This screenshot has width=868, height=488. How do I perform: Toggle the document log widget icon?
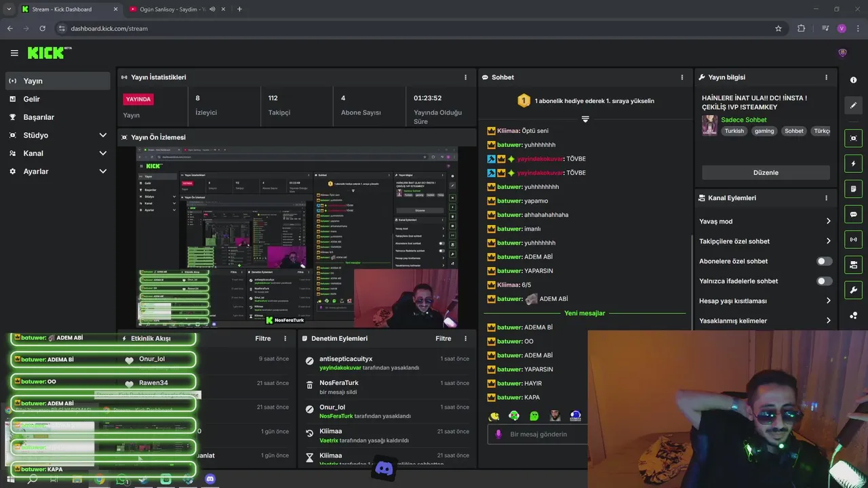853,188
